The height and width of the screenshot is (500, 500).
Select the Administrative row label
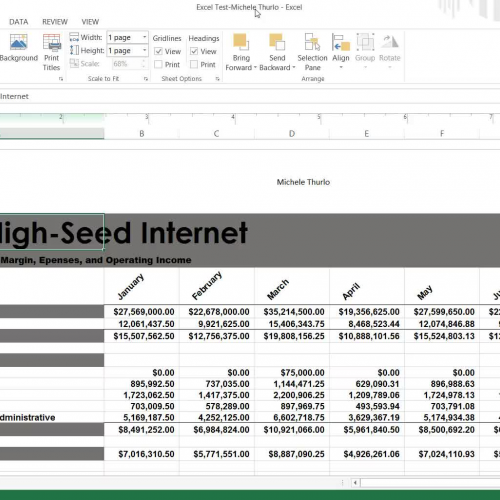pos(28,417)
